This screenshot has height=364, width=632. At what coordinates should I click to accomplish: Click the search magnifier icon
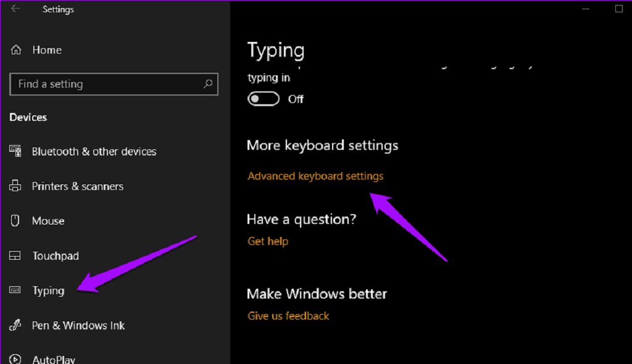click(x=207, y=84)
